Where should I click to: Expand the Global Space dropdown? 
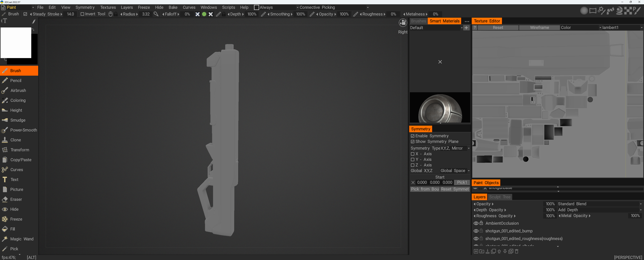(468, 170)
